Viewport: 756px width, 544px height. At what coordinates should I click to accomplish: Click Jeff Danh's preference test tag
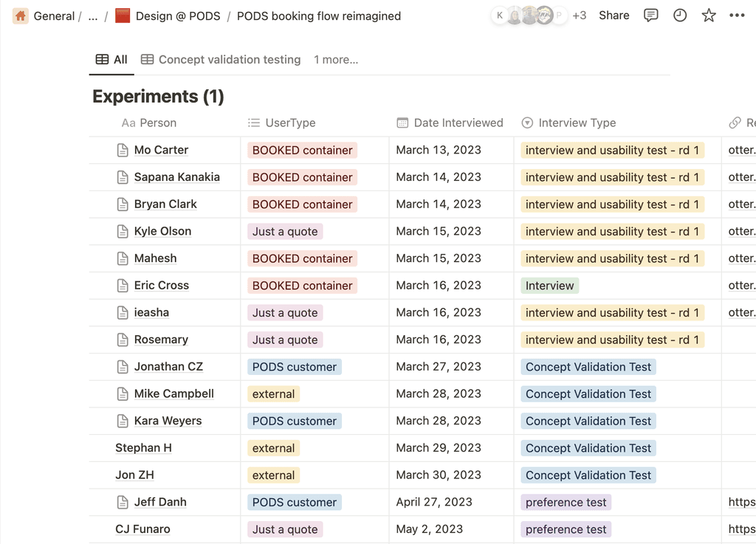pyautogui.click(x=566, y=502)
